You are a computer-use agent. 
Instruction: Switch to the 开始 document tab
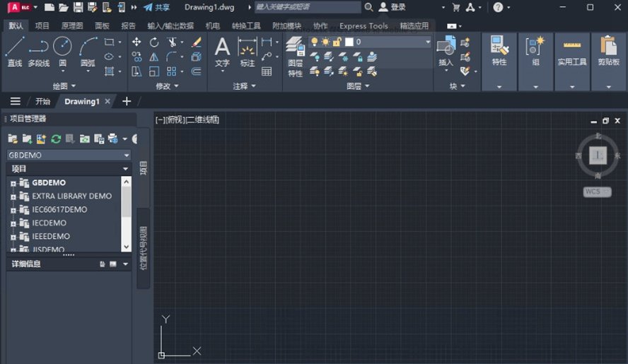click(x=43, y=101)
